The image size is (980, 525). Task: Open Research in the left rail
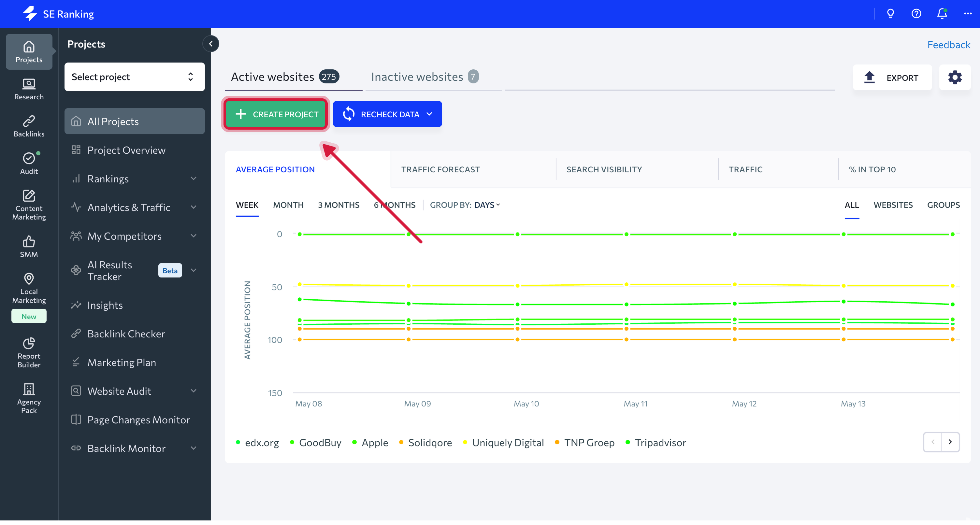pyautogui.click(x=29, y=89)
